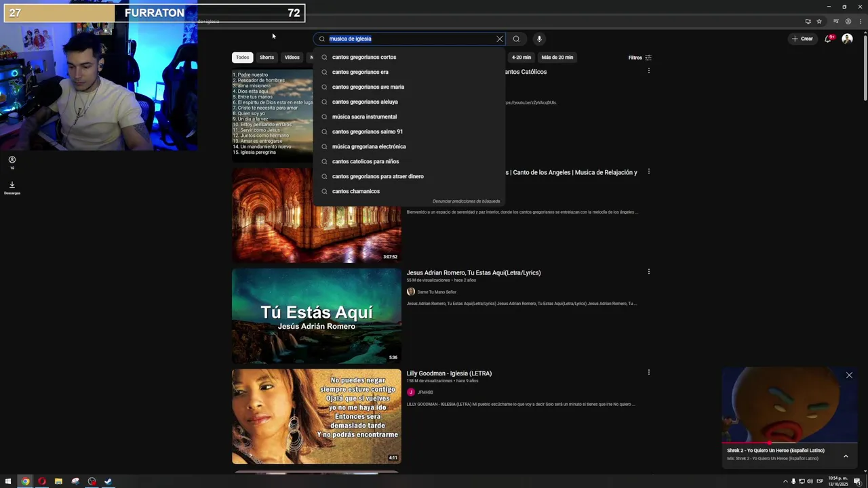Screen dimensions: 868x488
Task: Expand the miniplayer queue chevron
Action: [x=846, y=456]
